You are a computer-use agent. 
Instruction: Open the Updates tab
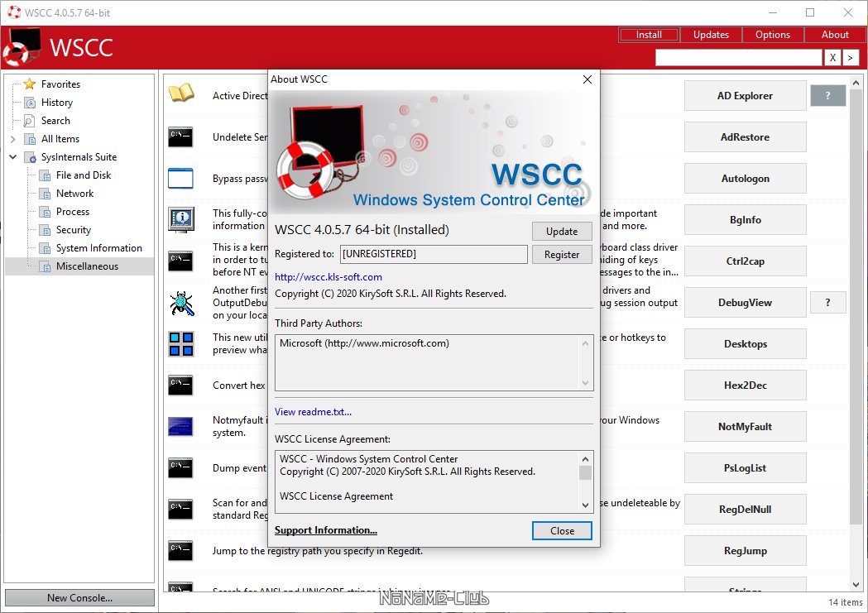(711, 35)
